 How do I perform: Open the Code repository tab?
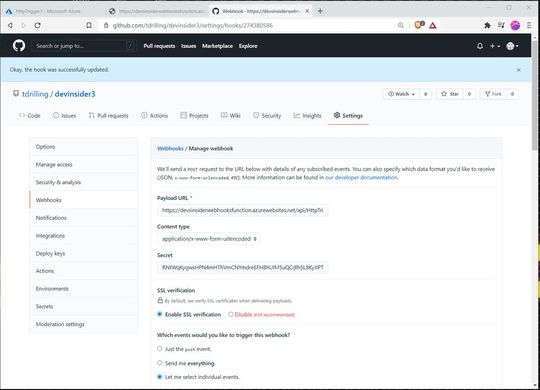tap(30, 115)
